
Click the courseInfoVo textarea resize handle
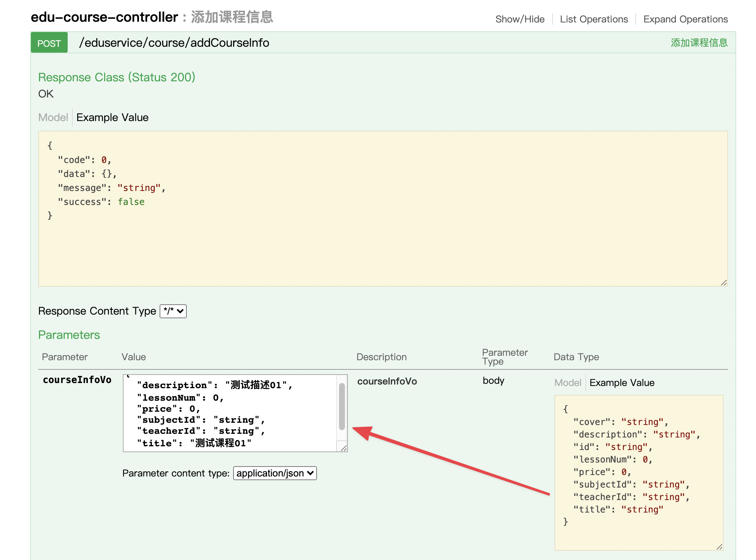(344, 448)
